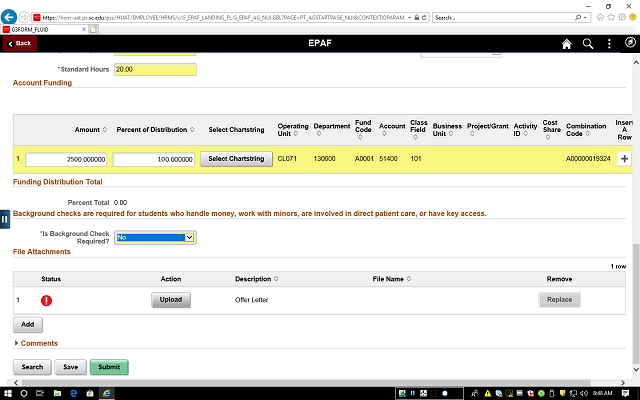The height and width of the screenshot is (400, 640).
Task: Open the browser search provider dropdown
Action: (585, 18)
